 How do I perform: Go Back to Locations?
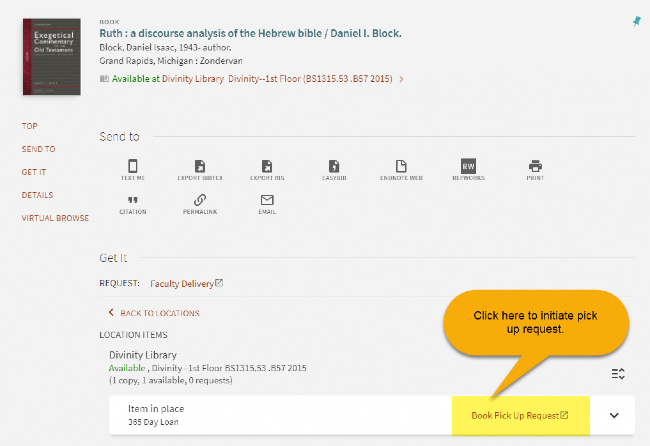(x=154, y=313)
